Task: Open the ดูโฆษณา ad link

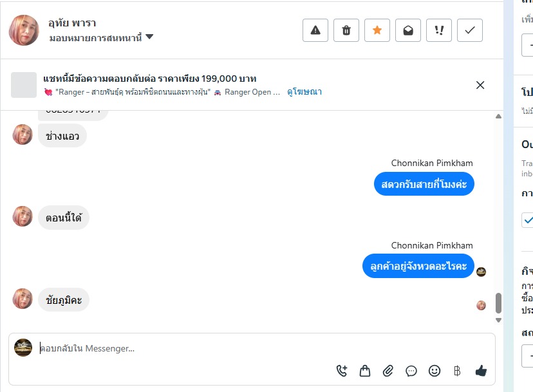Action: [x=304, y=92]
